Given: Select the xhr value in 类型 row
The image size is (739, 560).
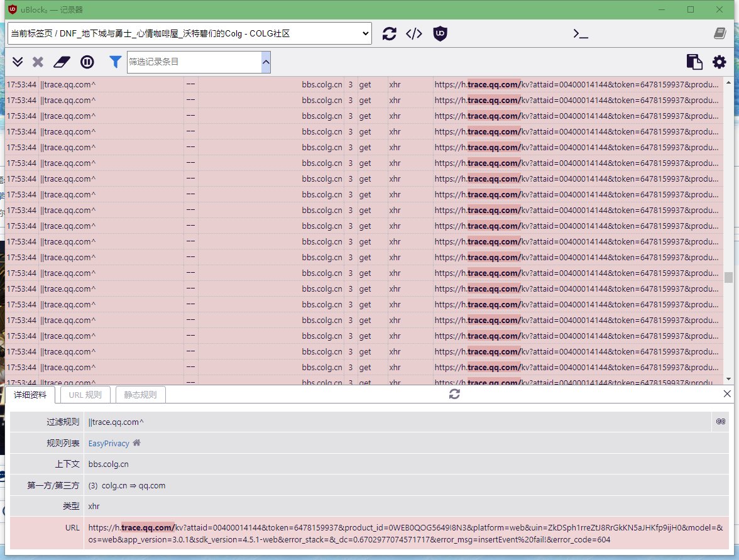Looking at the screenshot, I should tap(94, 507).
